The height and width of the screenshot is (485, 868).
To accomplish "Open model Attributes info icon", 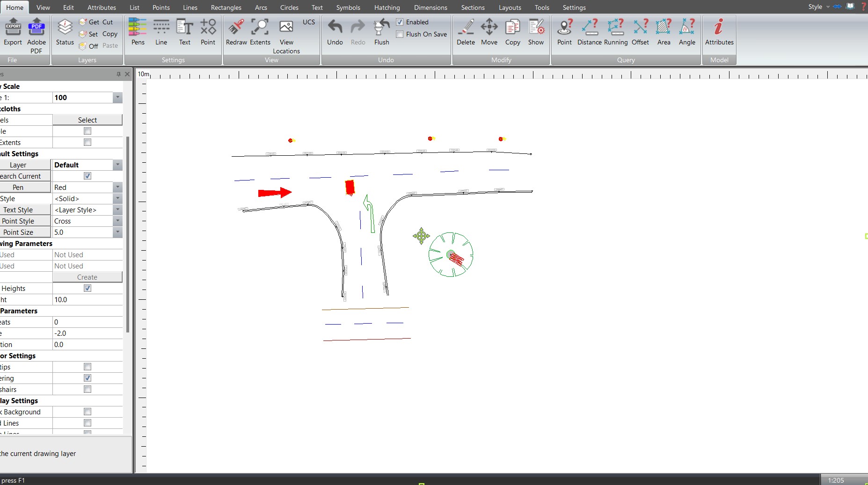I will (719, 27).
